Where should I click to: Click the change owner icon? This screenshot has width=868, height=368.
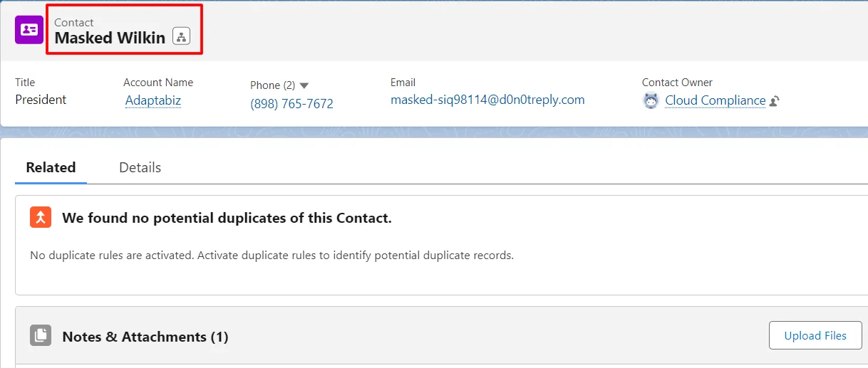click(775, 101)
